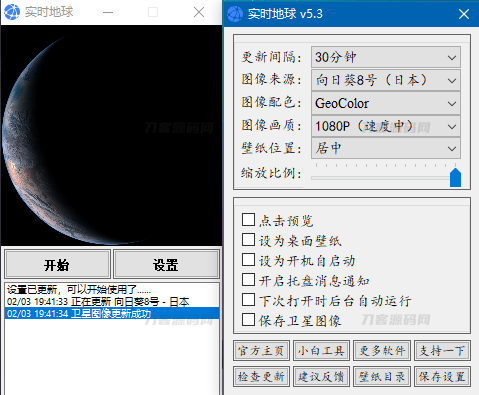Click the 开始 button
This screenshot has width=479, height=395.
[57, 265]
